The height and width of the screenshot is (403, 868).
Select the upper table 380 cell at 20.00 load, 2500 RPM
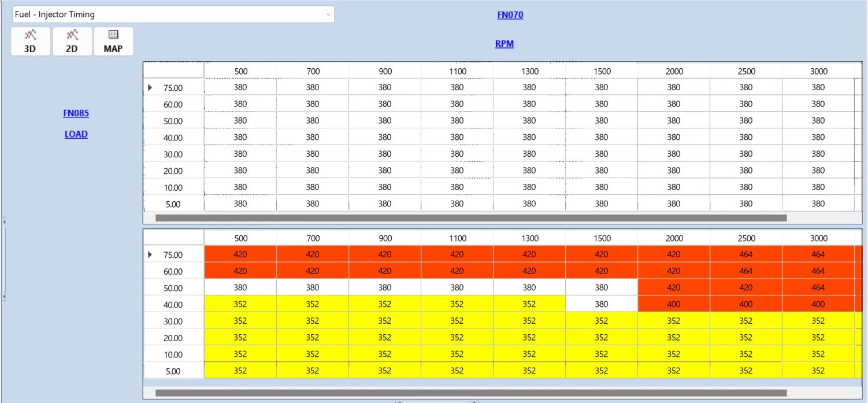point(746,171)
